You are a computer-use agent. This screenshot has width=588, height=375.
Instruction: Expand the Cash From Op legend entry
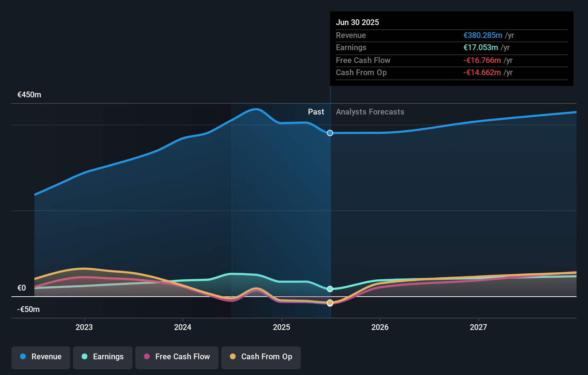point(261,357)
